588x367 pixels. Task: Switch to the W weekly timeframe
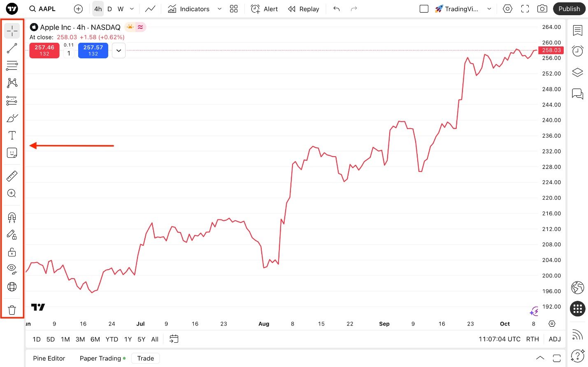tap(121, 9)
